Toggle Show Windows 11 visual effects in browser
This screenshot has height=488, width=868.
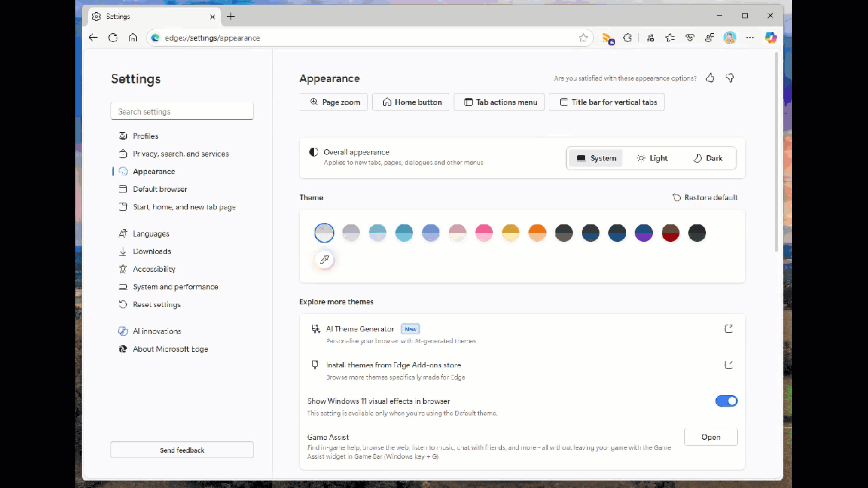tap(726, 401)
